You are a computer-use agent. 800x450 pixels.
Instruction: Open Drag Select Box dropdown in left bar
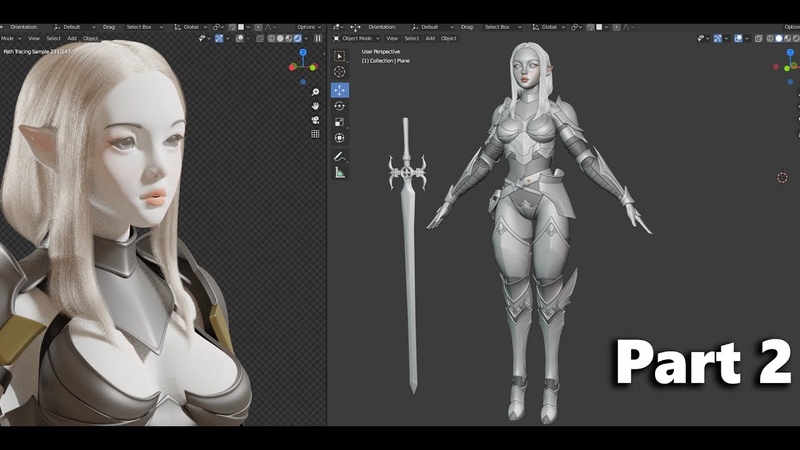point(145,27)
